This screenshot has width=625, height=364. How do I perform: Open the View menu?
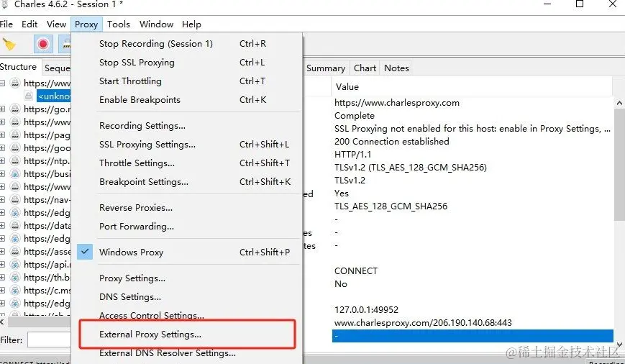point(56,24)
